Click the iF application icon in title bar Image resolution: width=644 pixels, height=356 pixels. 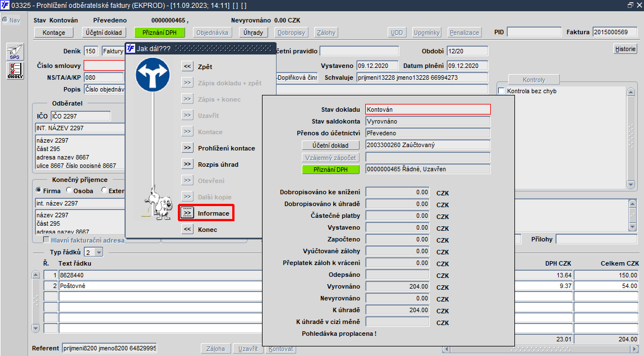pyautogui.click(x=5, y=5)
